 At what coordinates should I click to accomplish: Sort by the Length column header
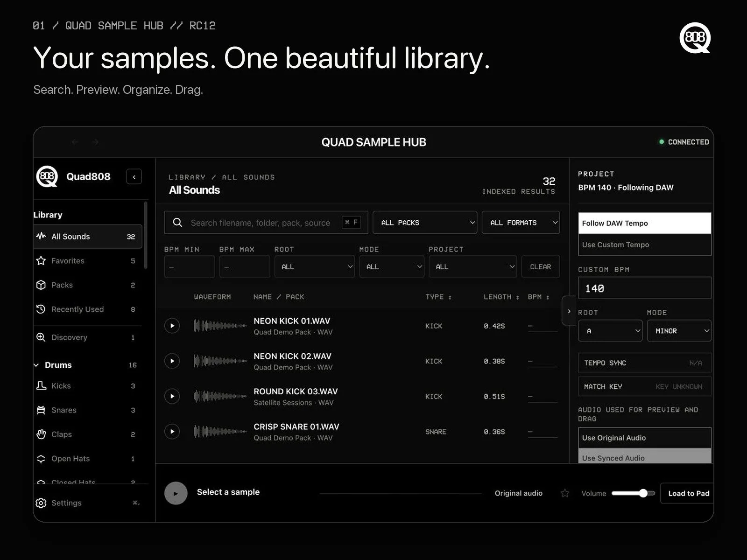tap(501, 297)
